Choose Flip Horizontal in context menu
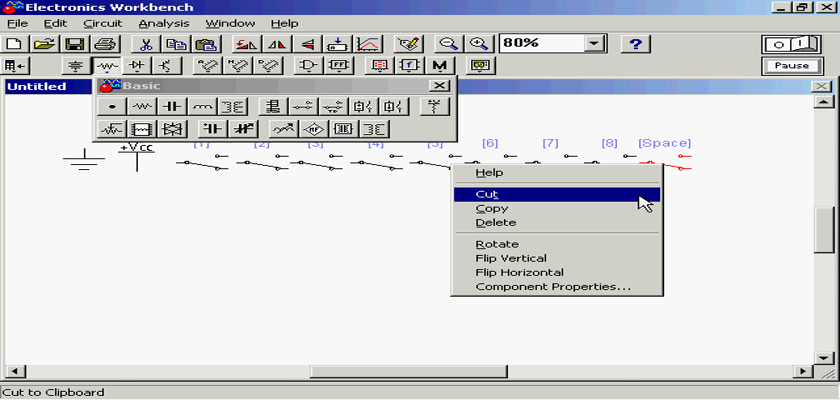840x400 pixels. point(557,273)
